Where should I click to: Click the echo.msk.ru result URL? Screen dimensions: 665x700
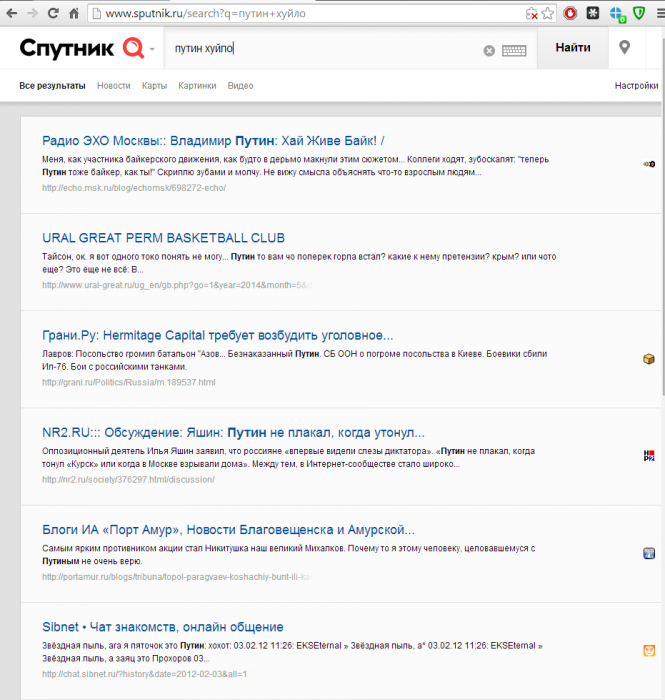(134, 188)
